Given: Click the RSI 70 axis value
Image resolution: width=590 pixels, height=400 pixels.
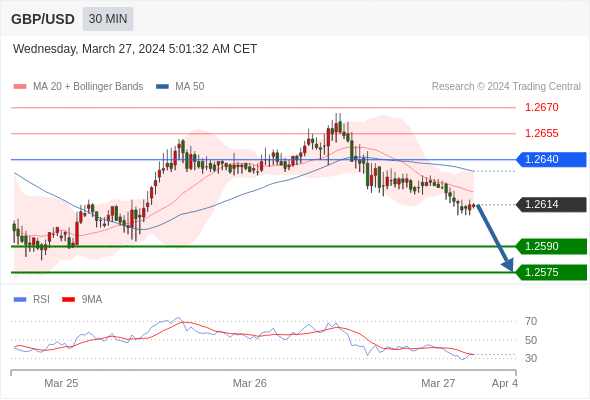Looking at the screenshot, I should 531,321.
